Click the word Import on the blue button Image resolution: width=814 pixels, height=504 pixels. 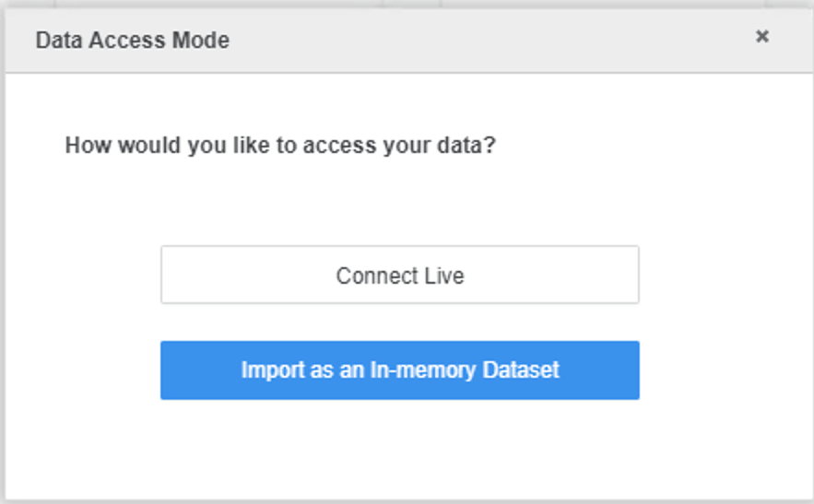tap(273, 370)
